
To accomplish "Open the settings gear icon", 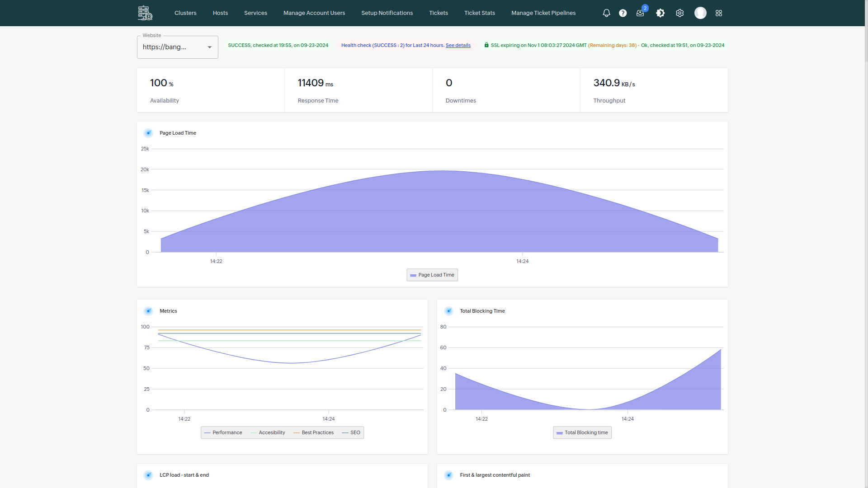I will (680, 13).
